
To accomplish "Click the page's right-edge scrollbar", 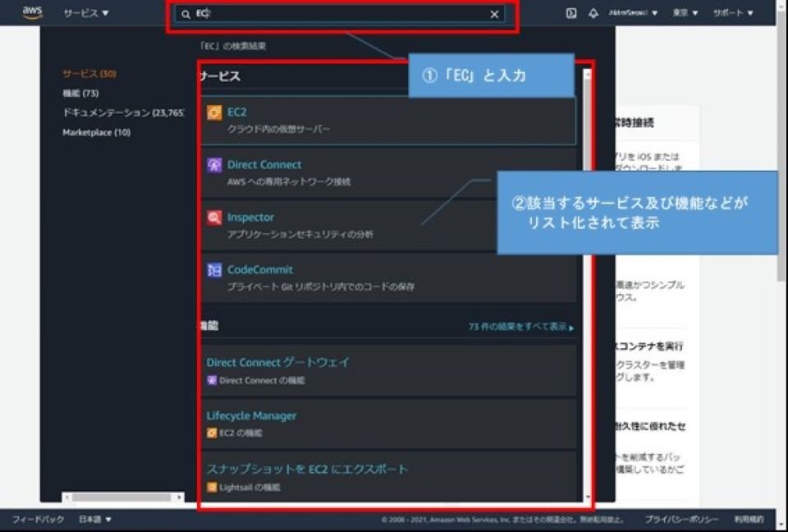I will (782, 146).
